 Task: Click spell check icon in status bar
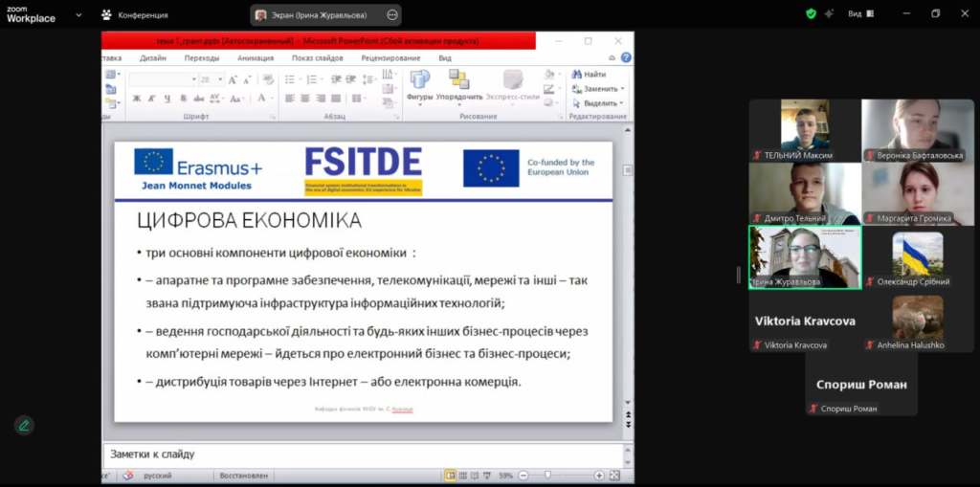(127, 476)
